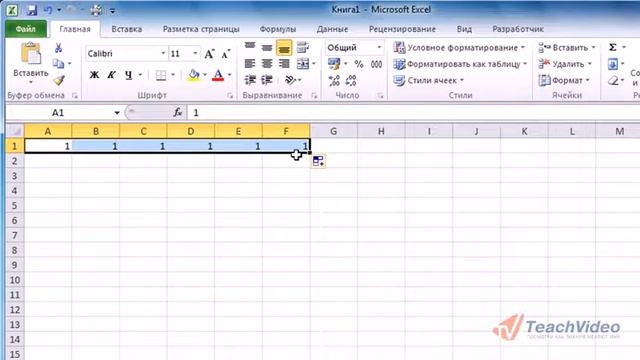Image resolution: width=640 pixels, height=360 pixels.
Task: Click the AutoSum sigma icon
Action: 613,47
